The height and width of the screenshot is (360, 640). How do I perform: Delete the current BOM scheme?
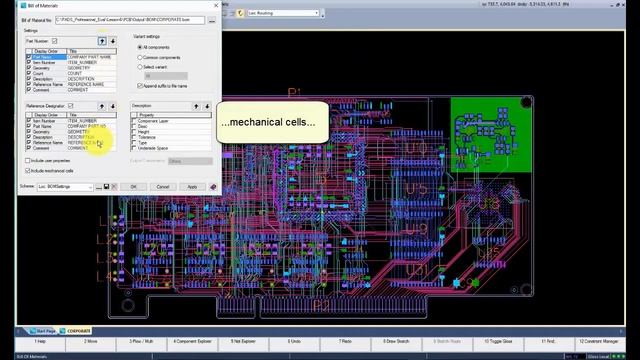coord(114,187)
